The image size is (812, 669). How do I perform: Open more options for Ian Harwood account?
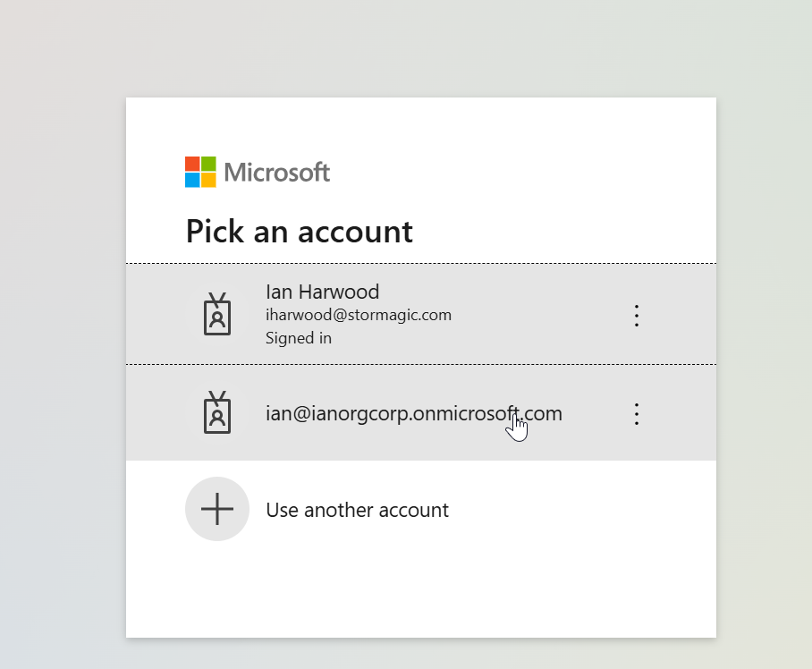click(637, 316)
